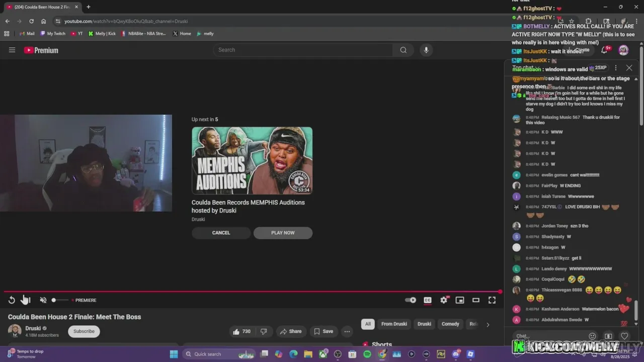
Task: Select the Comedy chip
Action: tap(450, 324)
